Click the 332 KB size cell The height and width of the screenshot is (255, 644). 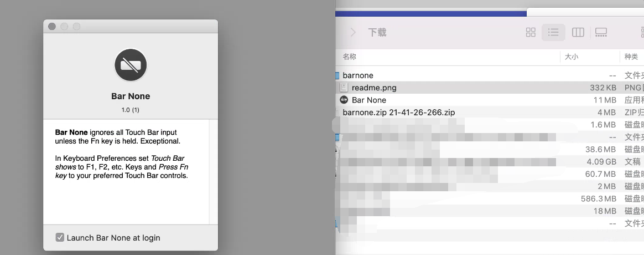point(603,88)
